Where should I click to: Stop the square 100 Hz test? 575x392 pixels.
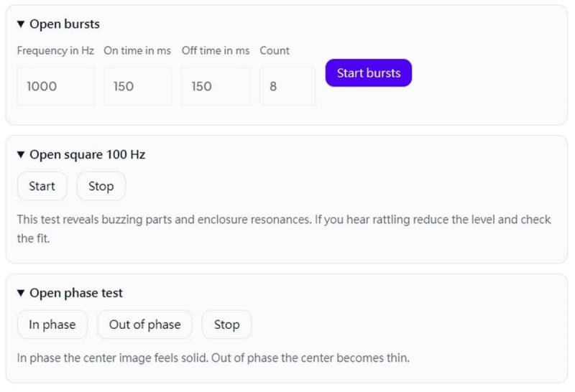click(x=101, y=187)
